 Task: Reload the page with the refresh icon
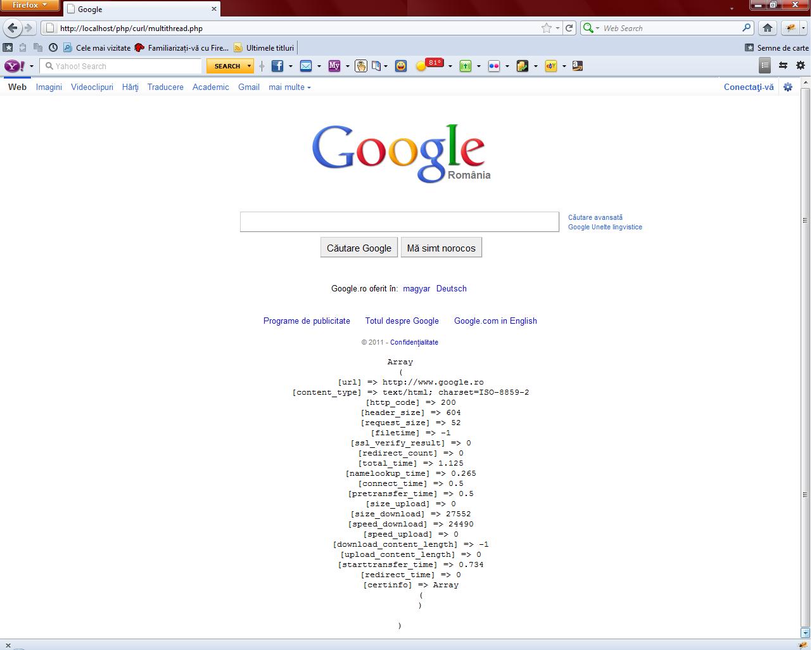coord(569,28)
